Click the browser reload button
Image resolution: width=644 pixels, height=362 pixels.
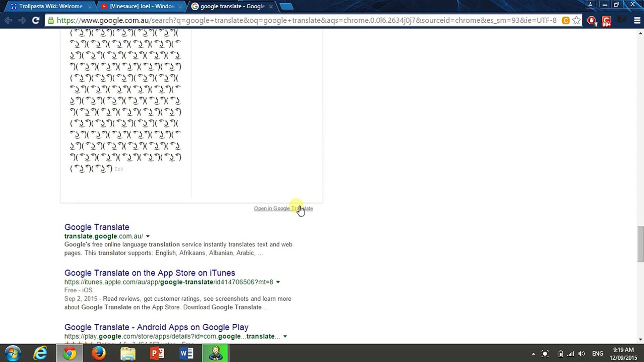pyautogui.click(x=36, y=20)
